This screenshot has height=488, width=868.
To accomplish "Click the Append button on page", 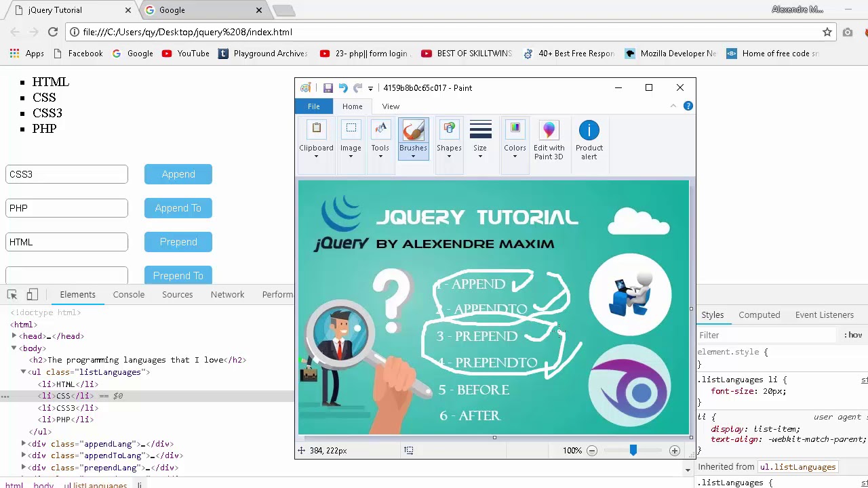I will pyautogui.click(x=178, y=174).
